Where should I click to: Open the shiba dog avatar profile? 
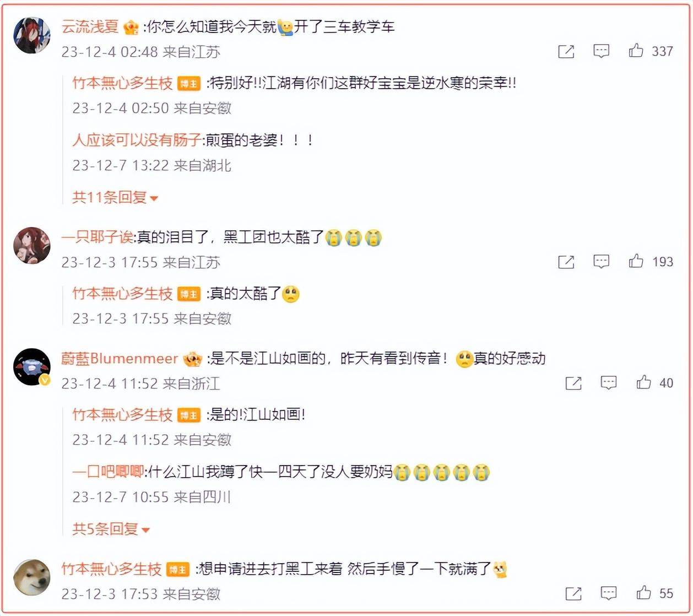coord(31,577)
